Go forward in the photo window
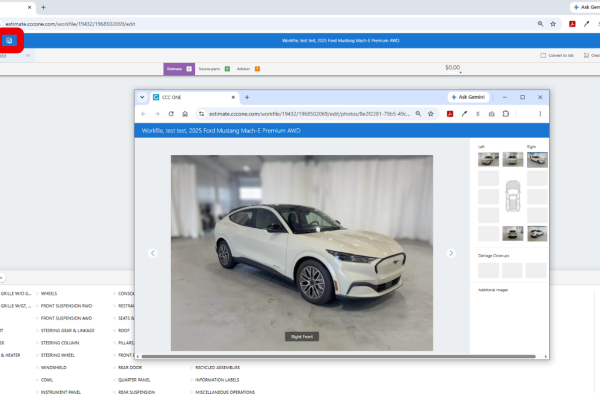This screenshot has width=600, height=400. tap(157, 114)
